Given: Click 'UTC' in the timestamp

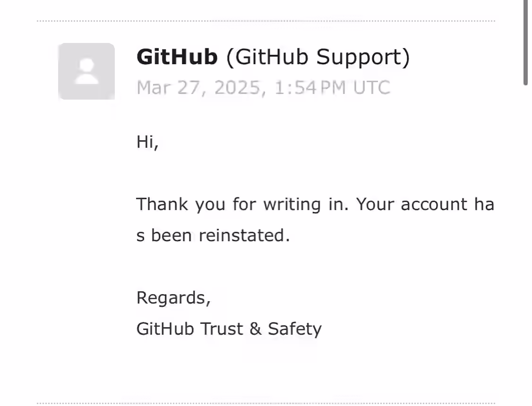Looking at the screenshot, I should click(372, 88).
